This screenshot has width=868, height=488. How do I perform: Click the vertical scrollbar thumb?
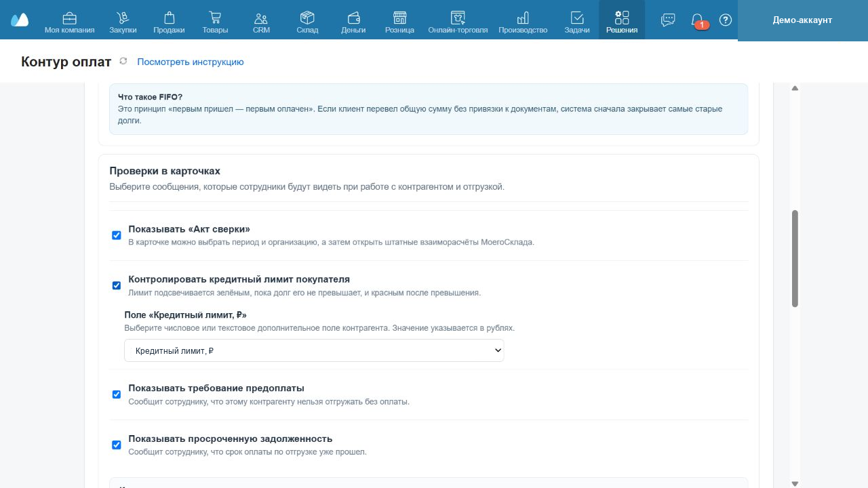pyautogui.click(x=795, y=259)
